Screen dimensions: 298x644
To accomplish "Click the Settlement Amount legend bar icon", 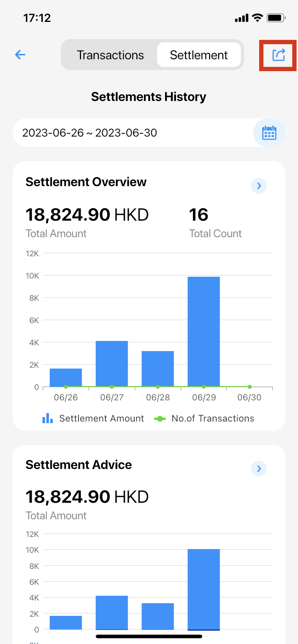I will coord(48,418).
